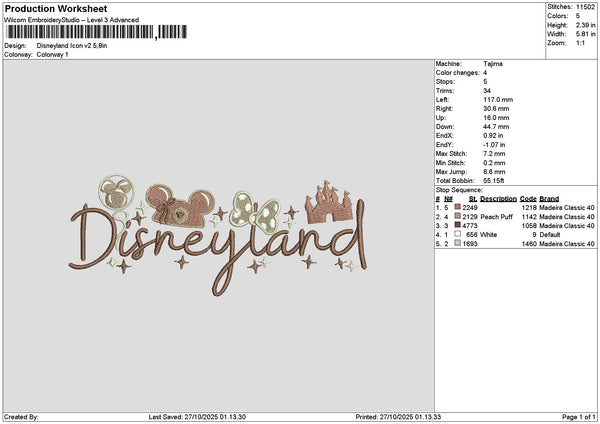
Task: Click the 'Stop Sequence:' heading
Action: pos(459,190)
